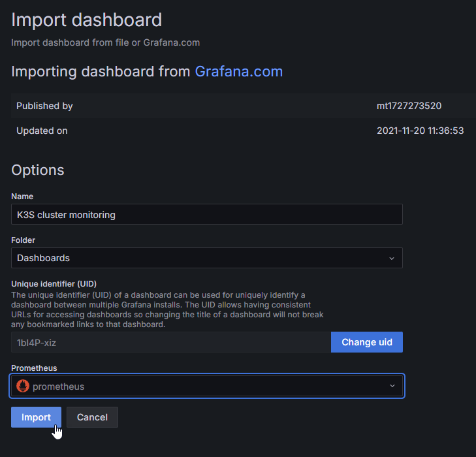Viewport: 476px width, 457px height.
Task: Click the Import dashboard page title
Action: 86,20
